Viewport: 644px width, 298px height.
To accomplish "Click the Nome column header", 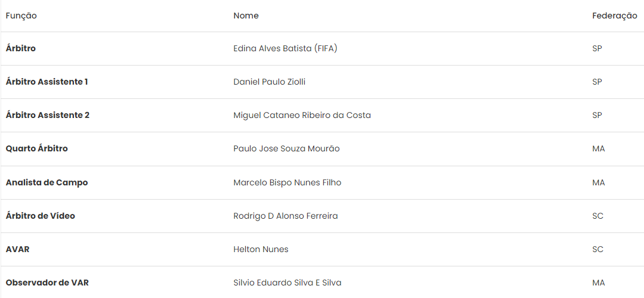I will [x=246, y=15].
